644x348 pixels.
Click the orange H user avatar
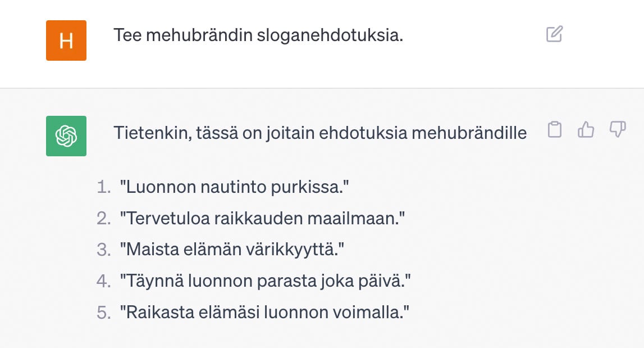pos(66,40)
